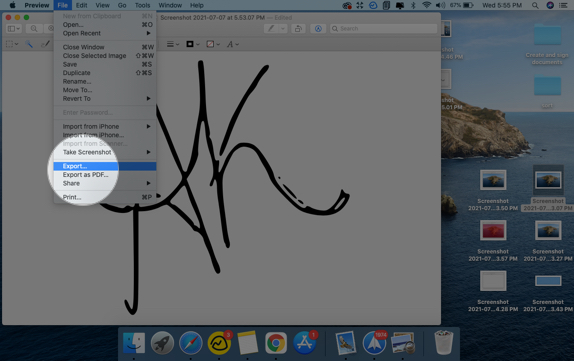The image size is (574, 361).
Task: Open the Window menu
Action: 170,5
